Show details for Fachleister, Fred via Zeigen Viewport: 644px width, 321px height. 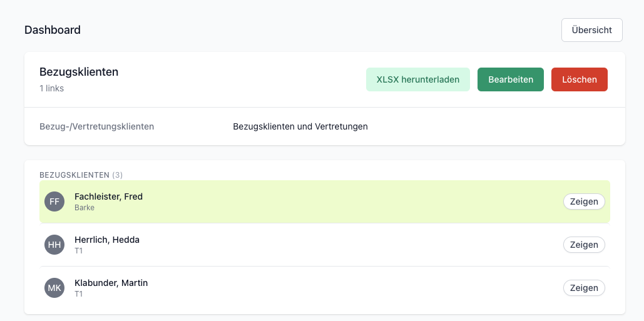pyautogui.click(x=584, y=201)
